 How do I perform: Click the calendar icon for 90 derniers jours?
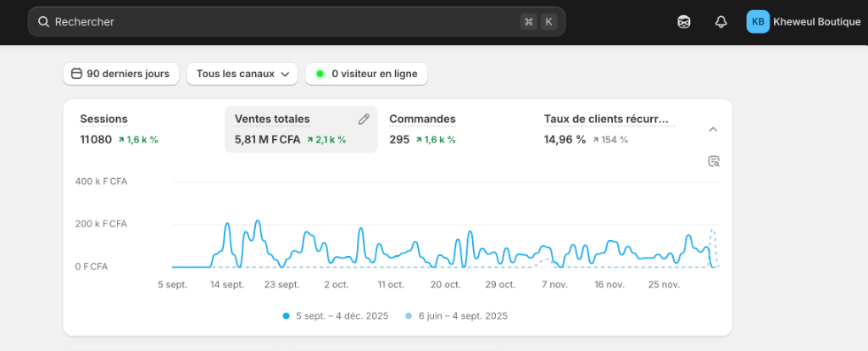(76, 74)
